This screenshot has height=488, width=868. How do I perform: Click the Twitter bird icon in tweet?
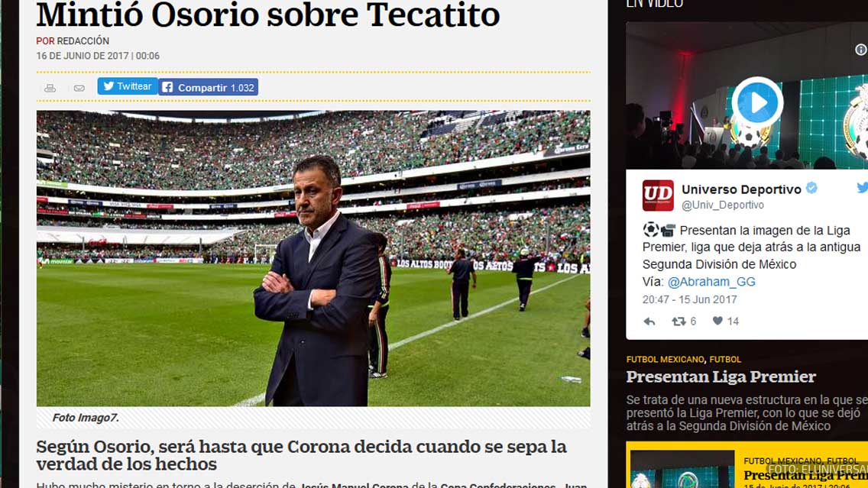pyautogui.click(x=863, y=188)
